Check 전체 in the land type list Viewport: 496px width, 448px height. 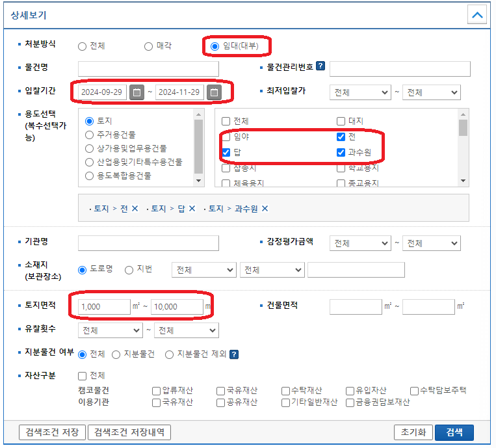[226, 121]
